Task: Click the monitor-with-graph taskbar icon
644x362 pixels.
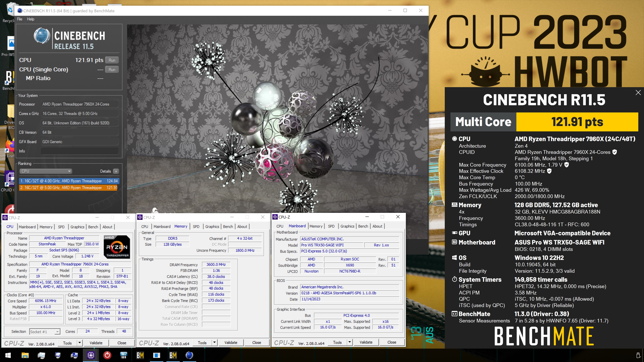Action: (x=41, y=355)
